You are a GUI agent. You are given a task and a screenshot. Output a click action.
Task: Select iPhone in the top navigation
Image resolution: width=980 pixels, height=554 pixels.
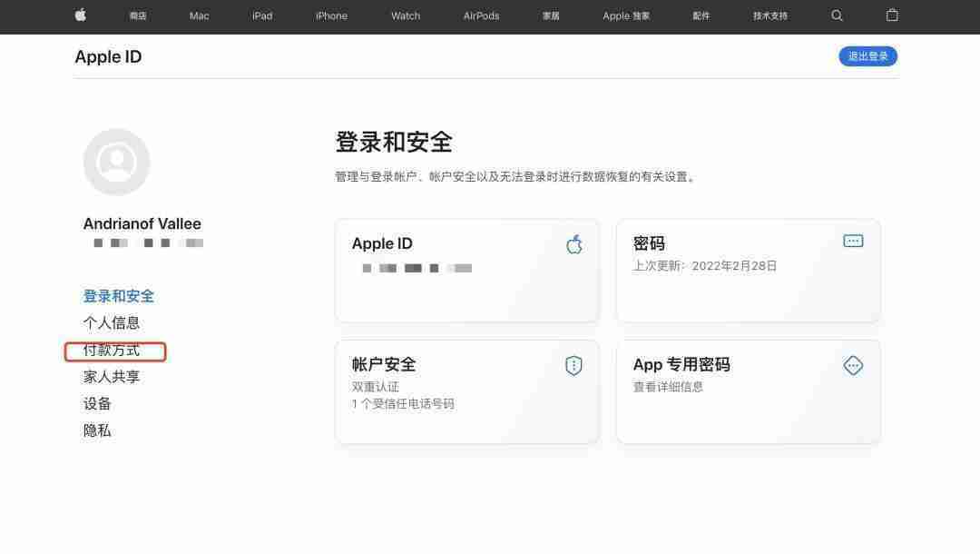pos(331,15)
